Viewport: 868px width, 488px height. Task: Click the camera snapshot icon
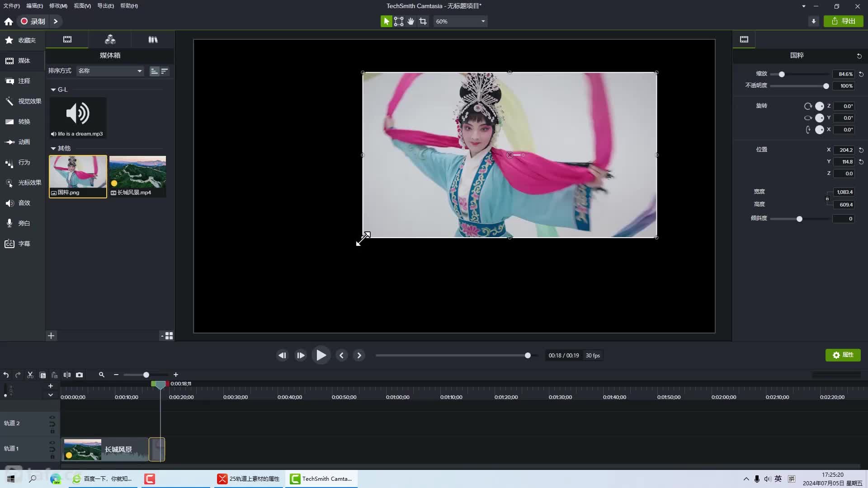(80, 375)
